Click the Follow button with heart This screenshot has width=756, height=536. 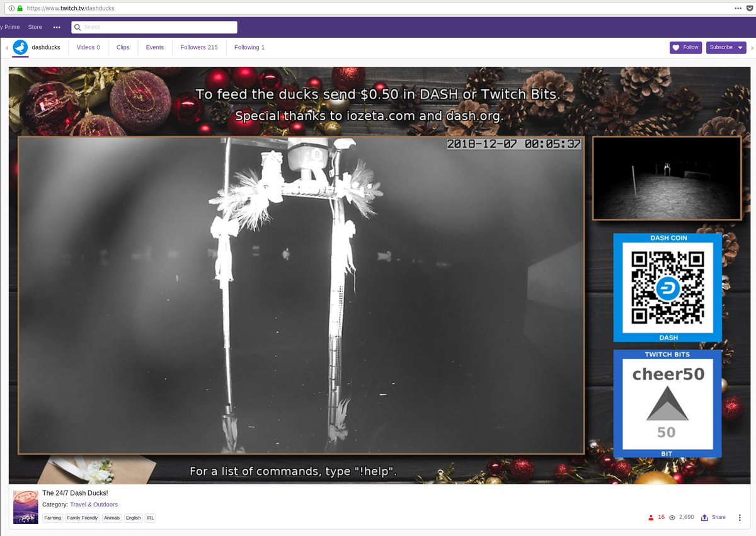[x=685, y=47]
